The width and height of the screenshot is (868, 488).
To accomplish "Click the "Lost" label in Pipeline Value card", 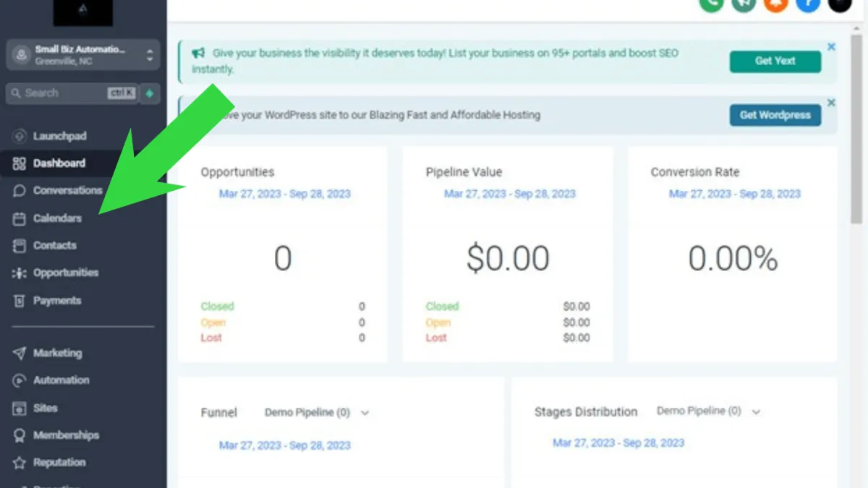I will 436,338.
